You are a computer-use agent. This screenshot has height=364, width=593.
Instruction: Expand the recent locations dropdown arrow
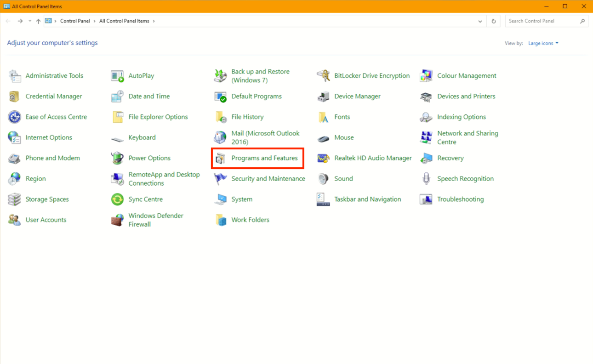(30, 21)
